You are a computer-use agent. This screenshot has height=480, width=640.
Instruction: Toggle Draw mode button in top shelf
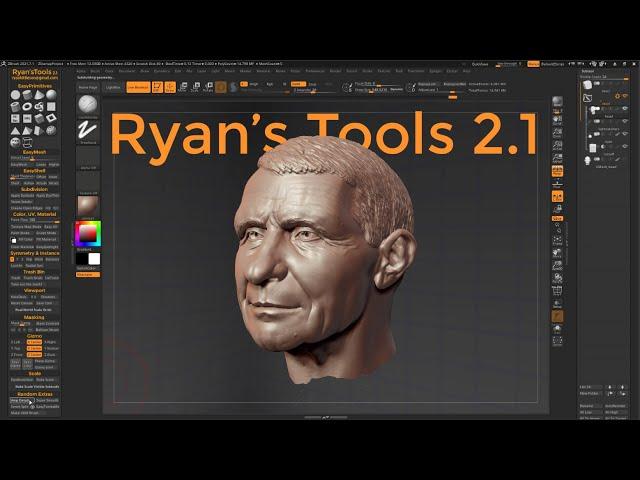(170, 87)
